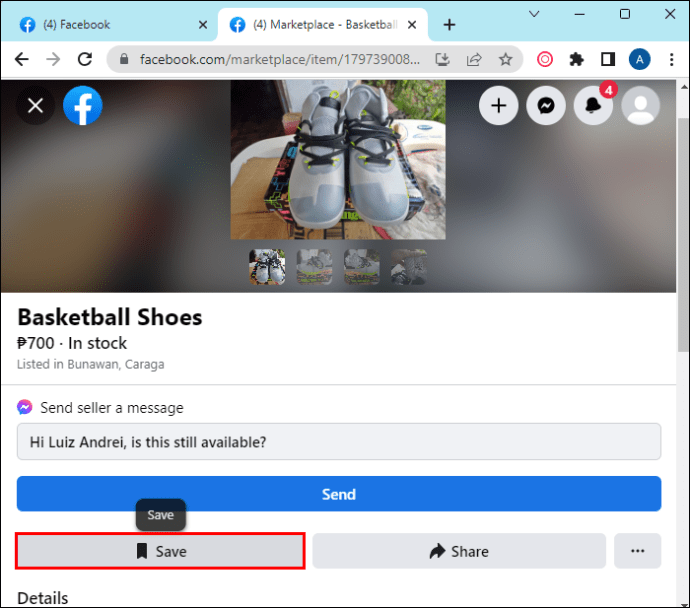Close the Marketplace - Basketball tab

pyautogui.click(x=412, y=25)
